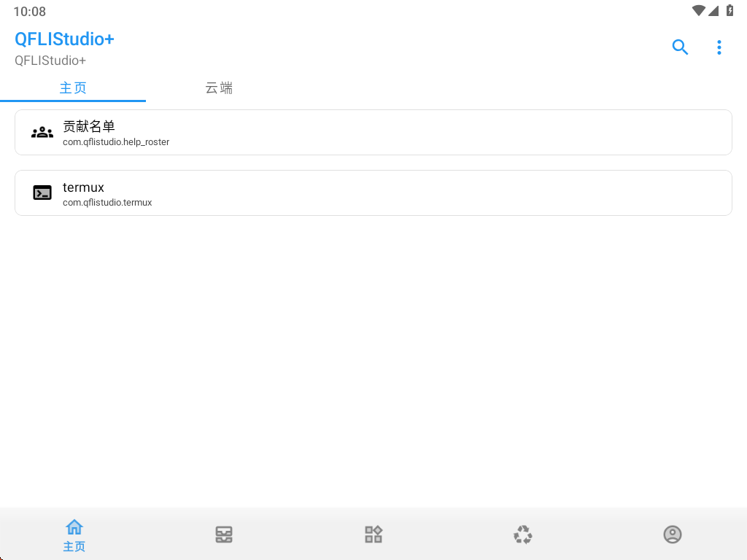
Task: Open the recycle icon in bottom navigation
Action: 523,534
